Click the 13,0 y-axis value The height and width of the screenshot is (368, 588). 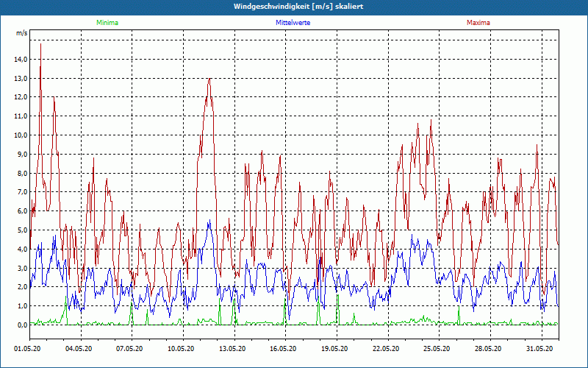pyautogui.click(x=21, y=79)
